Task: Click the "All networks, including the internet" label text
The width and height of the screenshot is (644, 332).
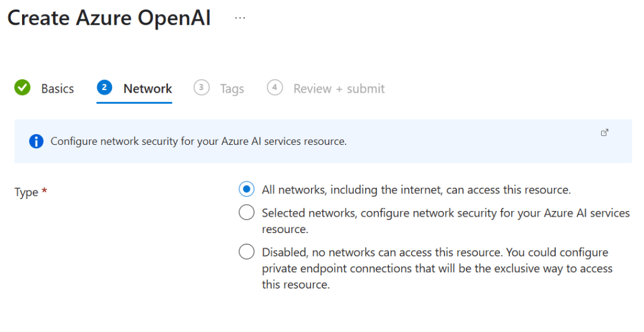Action: (416, 190)
